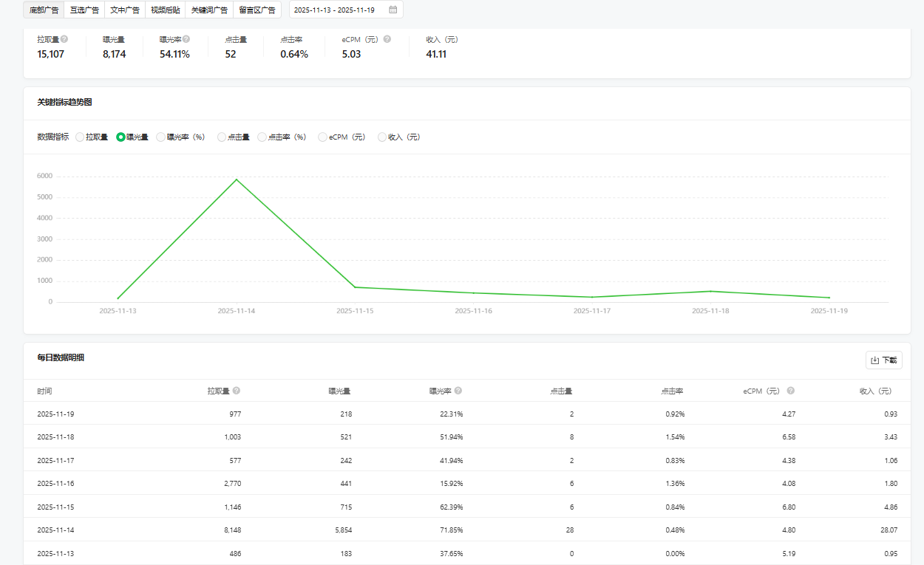Image resolution: width=924 pixels, height=565 pixels.
Task: Click help icon beside eCPM summary metric
Action: coord(387,39)
